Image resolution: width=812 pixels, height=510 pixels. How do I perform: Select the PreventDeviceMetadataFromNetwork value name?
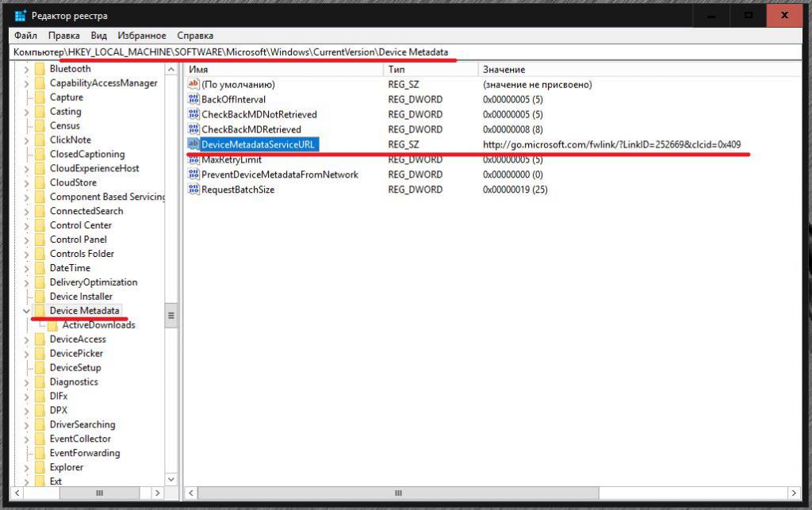(280, 174)
